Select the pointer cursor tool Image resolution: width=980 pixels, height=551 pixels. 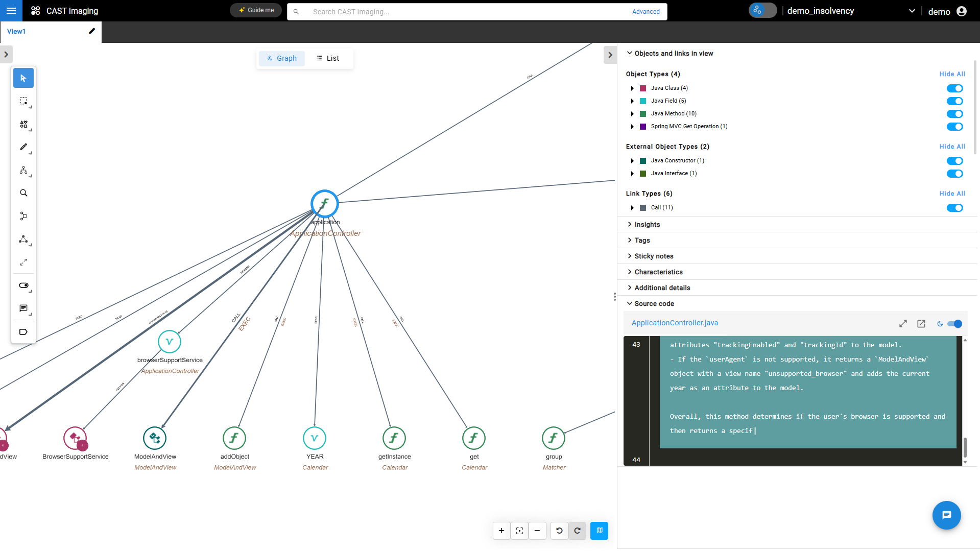coord(23,78)
